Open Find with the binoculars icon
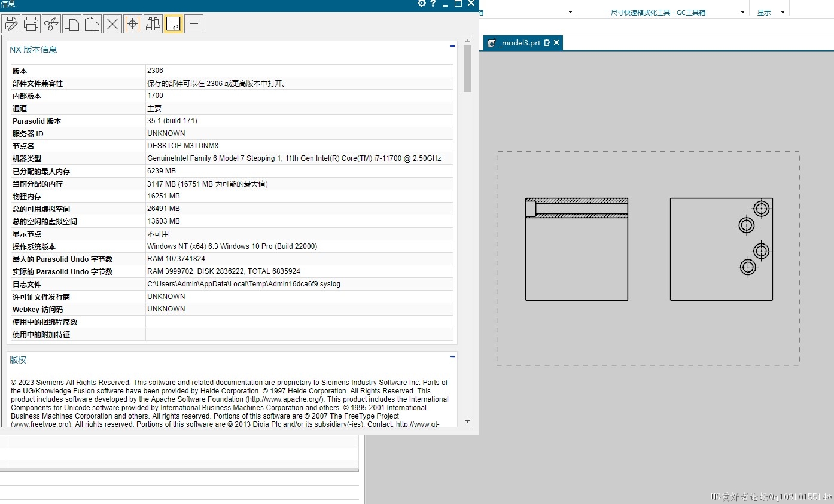Image resolution: width=834 pixels, height=504 pixels. [153, 24]
